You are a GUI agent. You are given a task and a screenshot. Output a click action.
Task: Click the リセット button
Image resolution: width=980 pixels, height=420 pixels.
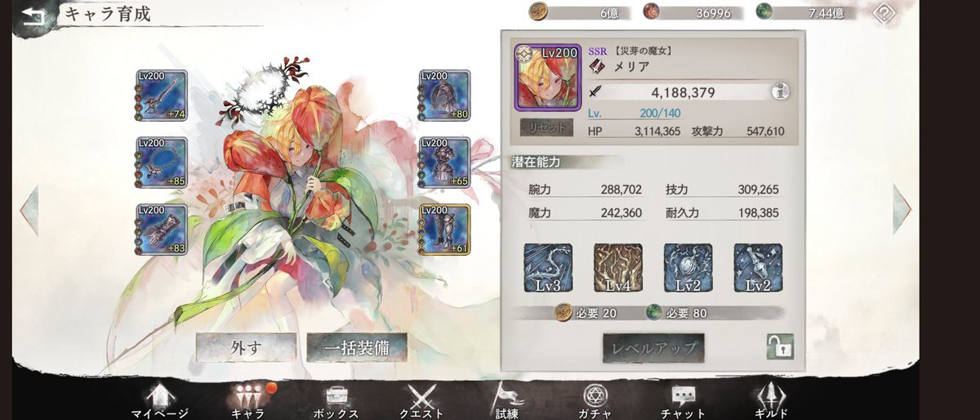546,127
